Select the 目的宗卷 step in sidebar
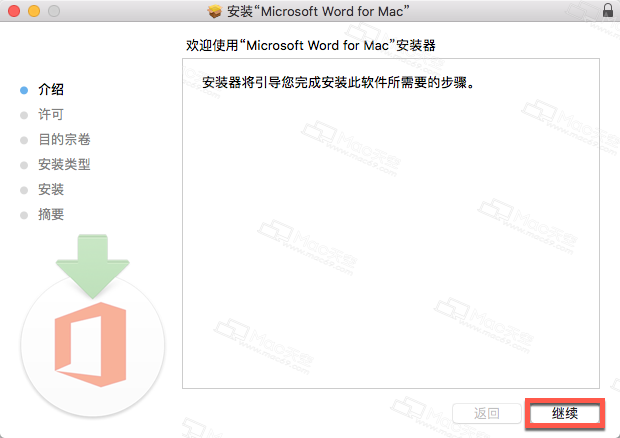The width and height of the screenshot is (620, 438). tap(64, 140)
